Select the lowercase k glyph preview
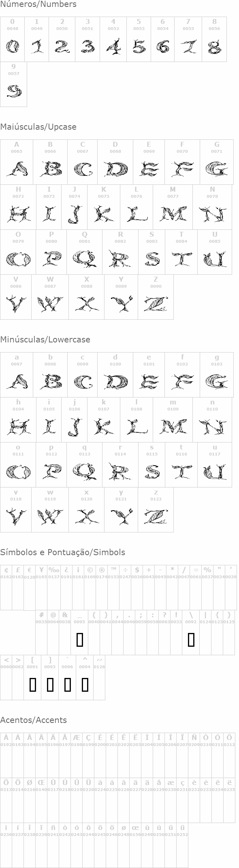The height and width of the screenshot is (868, 239). click(104, 427)
